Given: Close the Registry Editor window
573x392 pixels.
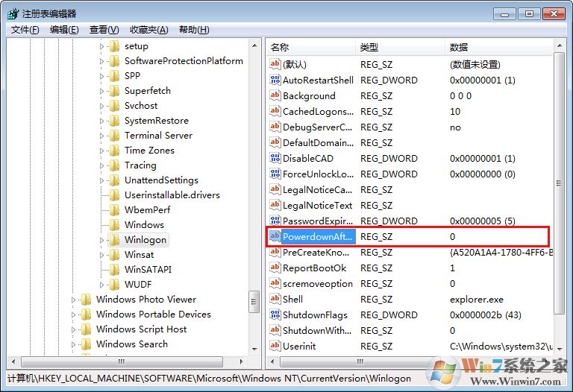Looking at the screenshot, I should (x=554, y=14).
